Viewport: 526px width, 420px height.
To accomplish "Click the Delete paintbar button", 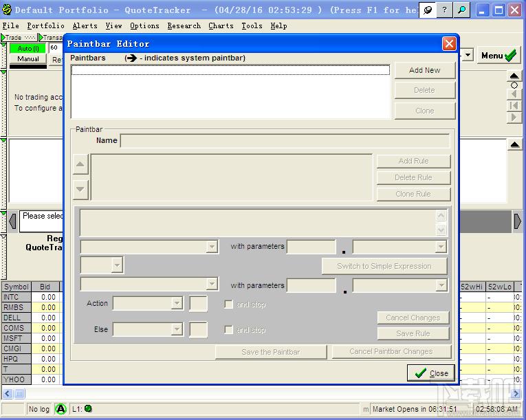I will click(x=425, y=90).
